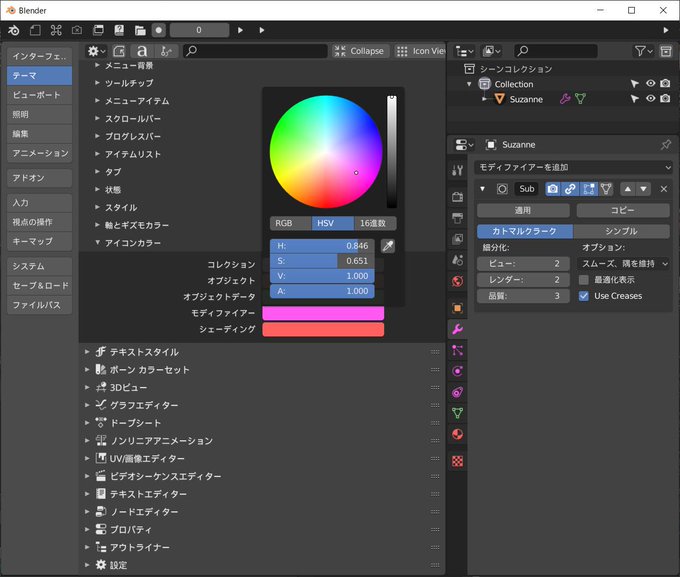Screen dimensions: 680x577
Task: Move Sub modifier up with arrow button
Action: tap(628, 189)
